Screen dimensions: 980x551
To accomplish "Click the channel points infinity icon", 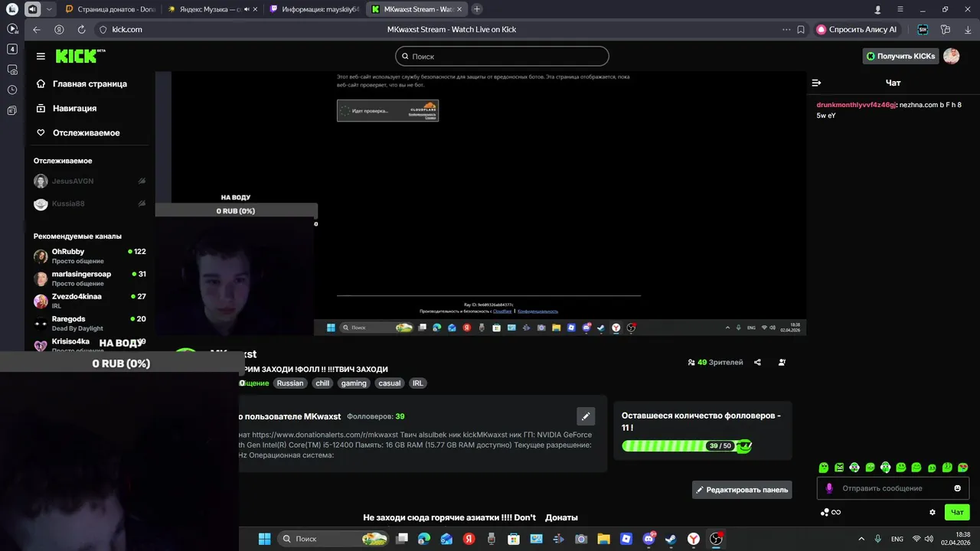I will (x=836, y=512).
